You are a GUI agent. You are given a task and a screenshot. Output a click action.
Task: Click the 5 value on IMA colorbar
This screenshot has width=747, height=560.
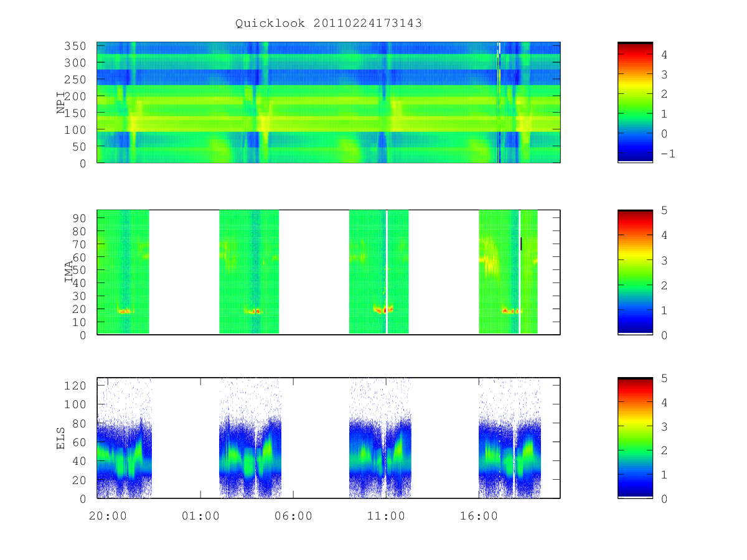pyautogui.click(x=664, y=210)
